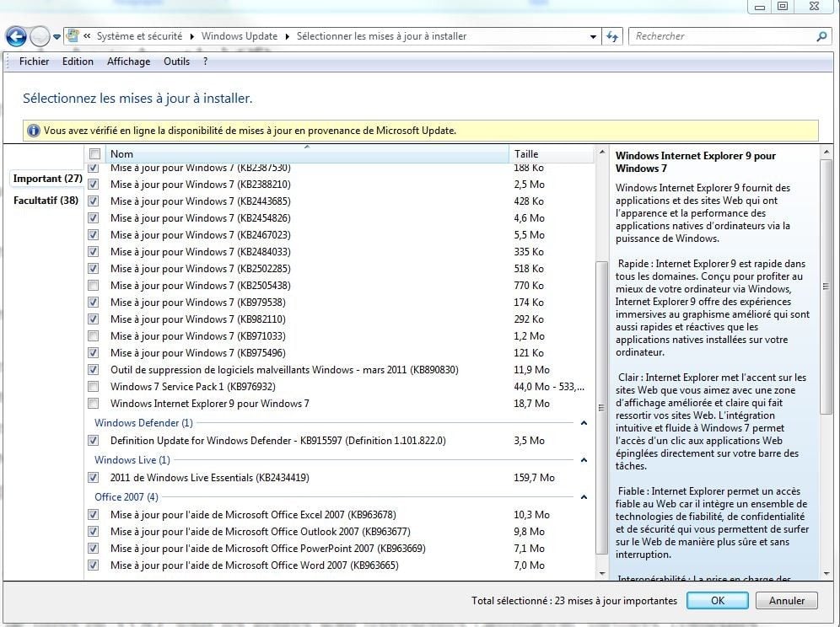The width and height of the screenshot is (840, 627).
Task: Enable Windows Internet Explorer 9 update checkbox
Action: click(94, 404)
